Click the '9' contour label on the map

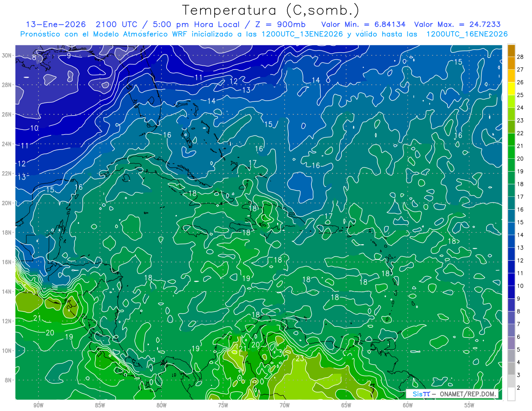coord(69,55)
